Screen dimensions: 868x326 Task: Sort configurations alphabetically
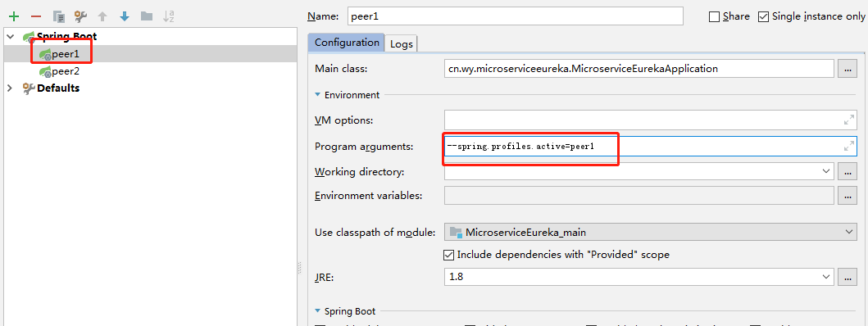pyautogui.click(x=169, y=16)
